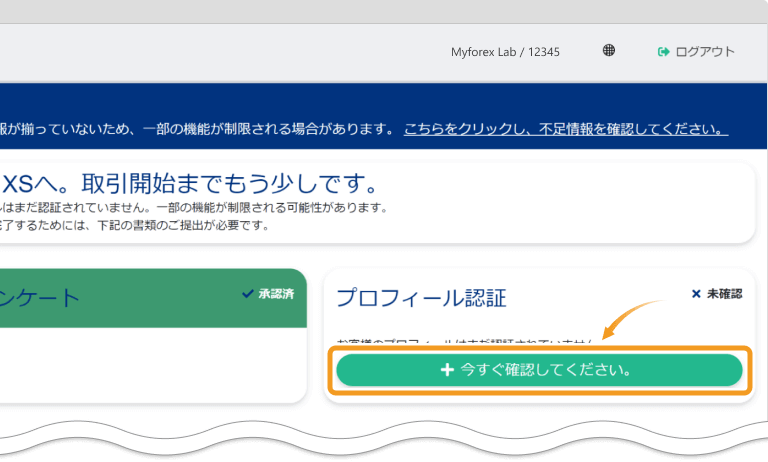Open the globe language selector icon
Screen dimensions: 768x462
609,50
